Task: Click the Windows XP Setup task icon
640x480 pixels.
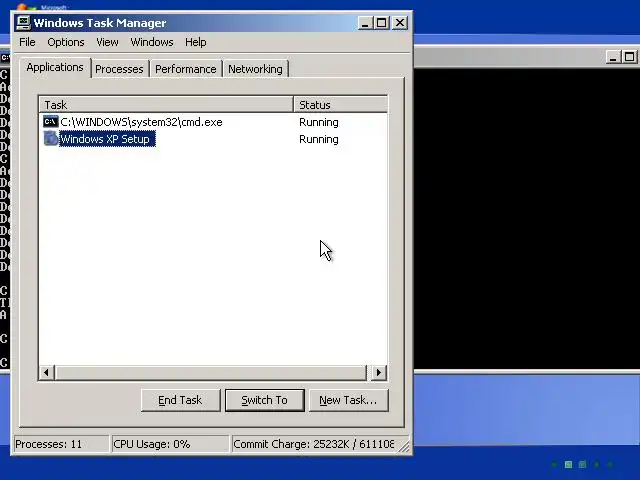Action: (51, 139)
